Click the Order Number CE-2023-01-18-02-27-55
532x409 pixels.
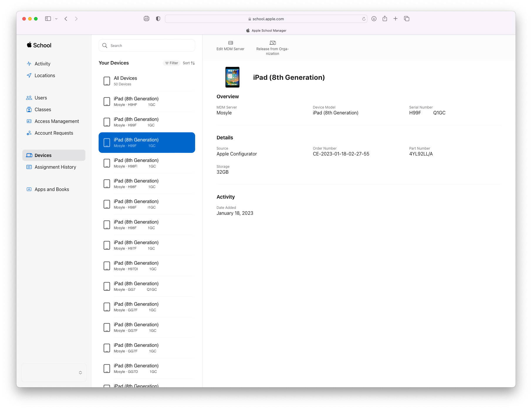coord(341,154)
